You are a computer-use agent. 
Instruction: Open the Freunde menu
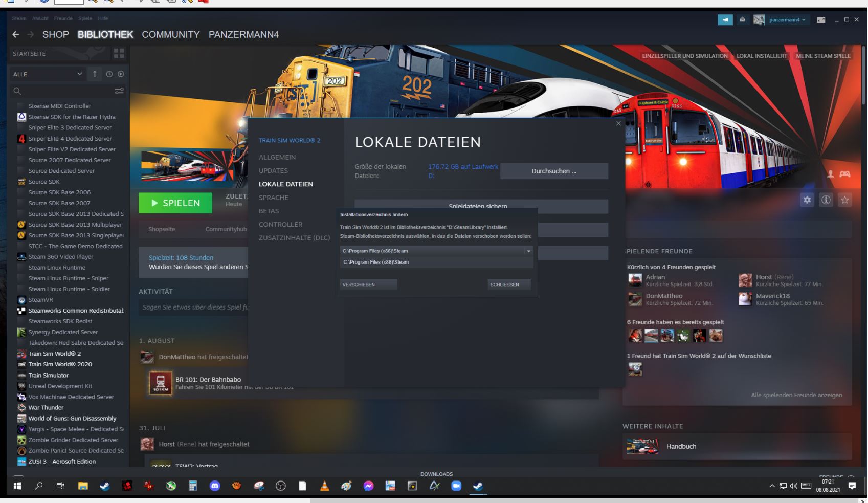(63, 18)
